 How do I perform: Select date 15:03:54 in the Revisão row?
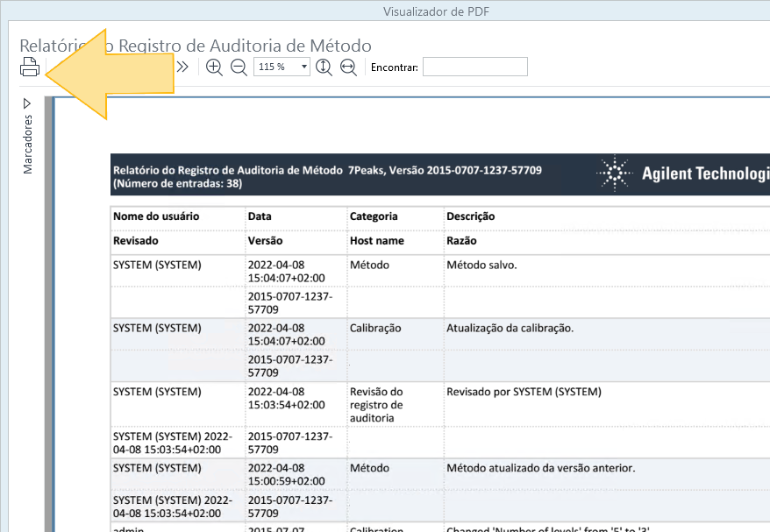pos(286,399)
